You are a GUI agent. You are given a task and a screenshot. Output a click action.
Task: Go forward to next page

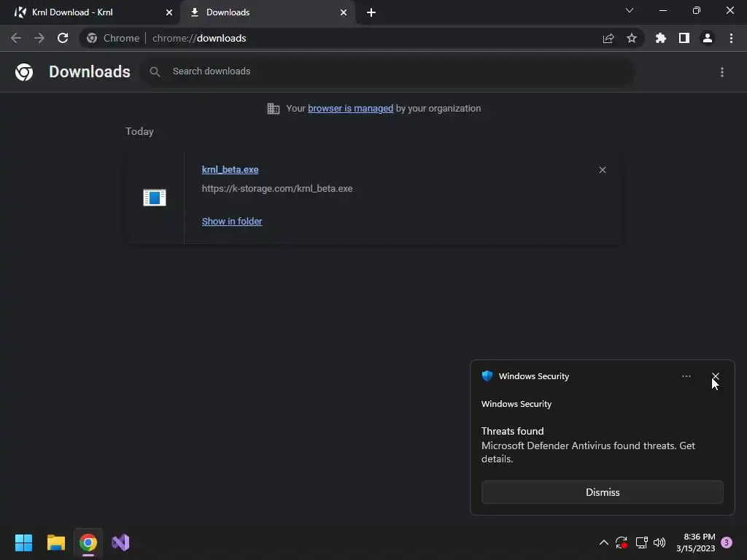point(39,38)
